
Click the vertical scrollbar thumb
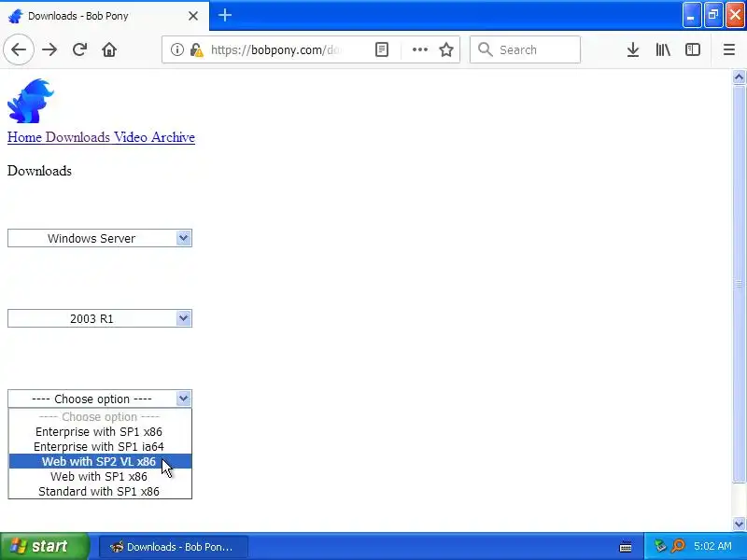pos(739,284)
